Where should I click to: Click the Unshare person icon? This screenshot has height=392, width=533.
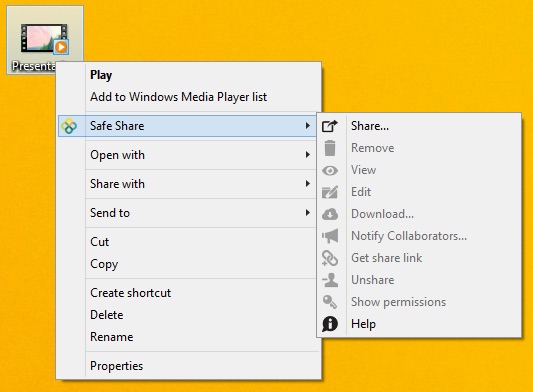330,280
